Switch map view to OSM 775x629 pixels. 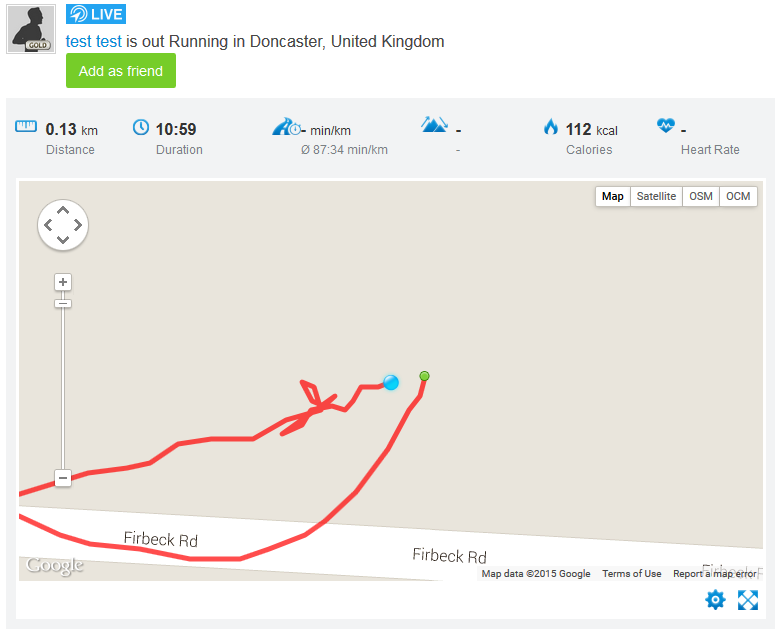coord(700,196)
